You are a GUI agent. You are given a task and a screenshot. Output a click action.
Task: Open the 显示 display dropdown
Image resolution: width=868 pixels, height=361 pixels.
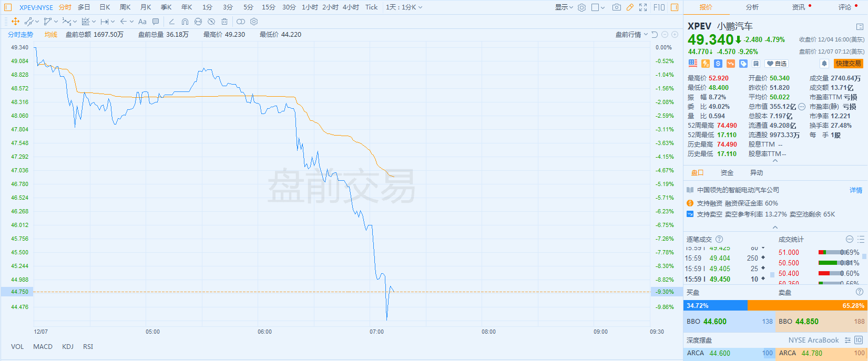point(564,7)
